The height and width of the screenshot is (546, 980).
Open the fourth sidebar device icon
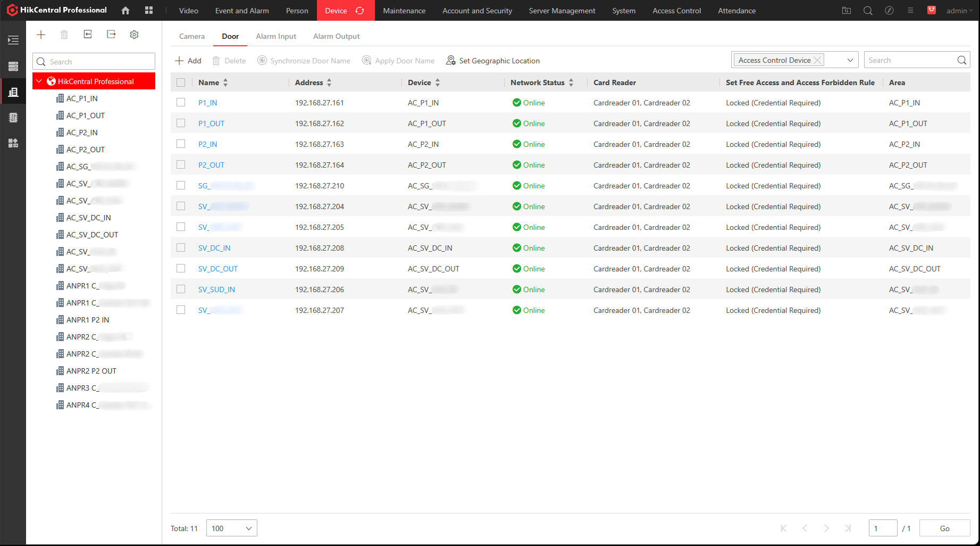[x=13, y=118]
